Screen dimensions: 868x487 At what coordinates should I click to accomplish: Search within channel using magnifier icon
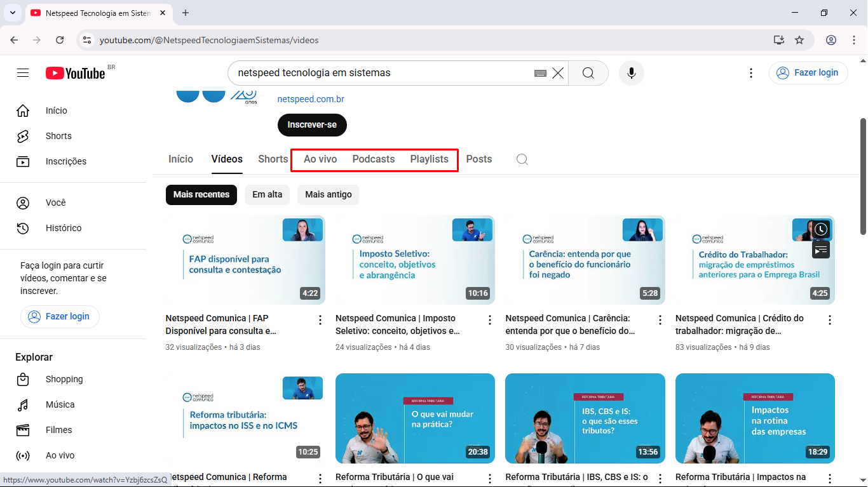[x=522, y=159]
